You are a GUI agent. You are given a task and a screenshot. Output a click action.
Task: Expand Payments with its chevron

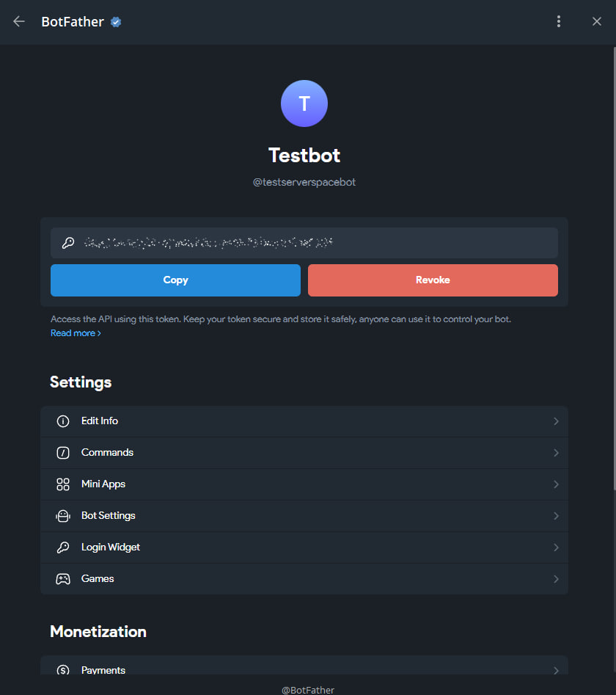556,670
